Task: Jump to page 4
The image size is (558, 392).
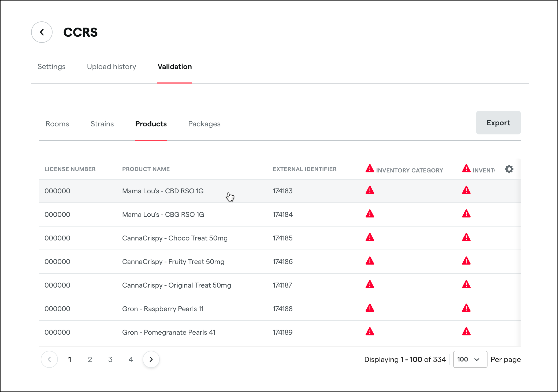Action: point(131,359)
